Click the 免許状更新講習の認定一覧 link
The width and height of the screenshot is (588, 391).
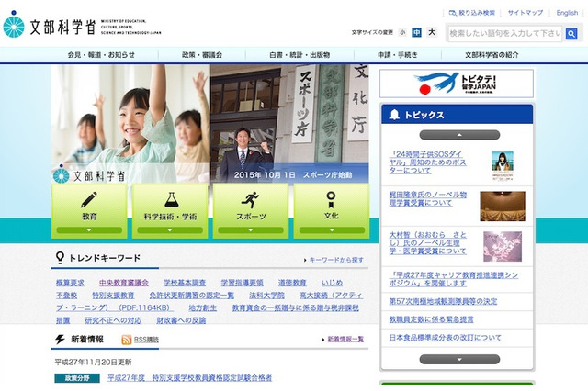click(192, 296)
